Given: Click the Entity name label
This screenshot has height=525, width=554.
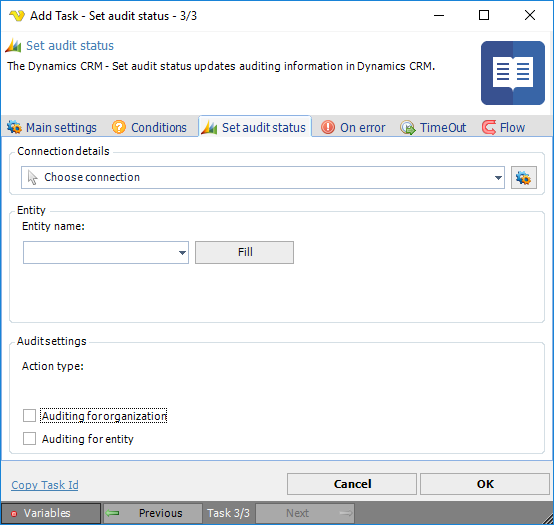Looking at the screenshot, I should [x=53, y=226].
